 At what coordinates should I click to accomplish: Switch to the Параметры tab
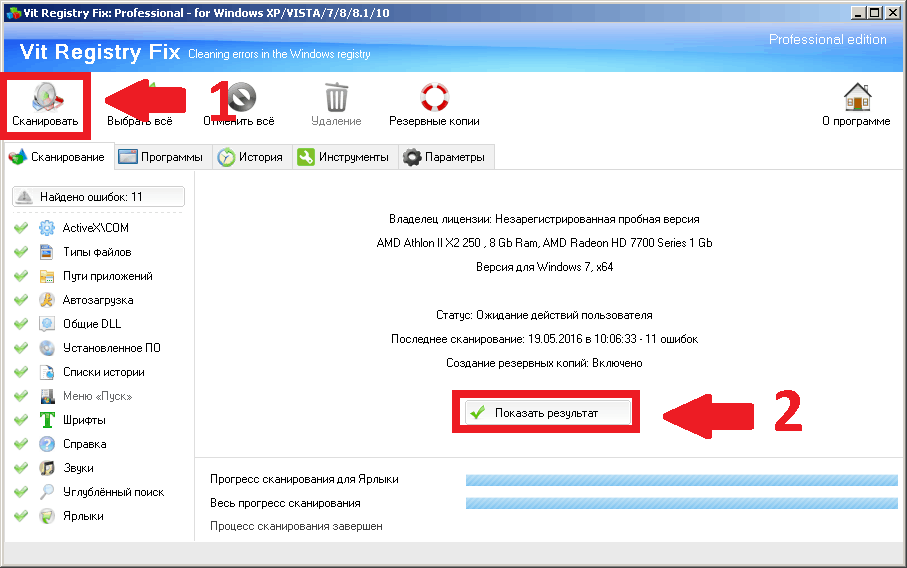point(446,157)
